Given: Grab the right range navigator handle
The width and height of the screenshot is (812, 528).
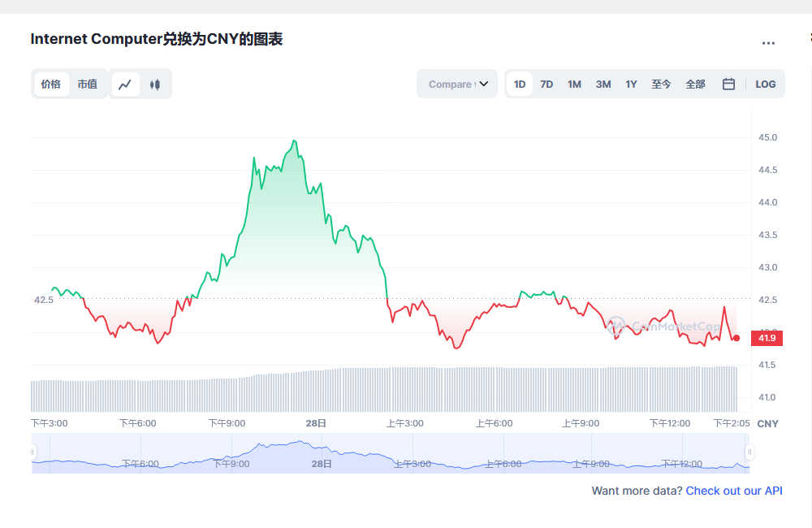Looking at the screenshot, I should [749, 452].
